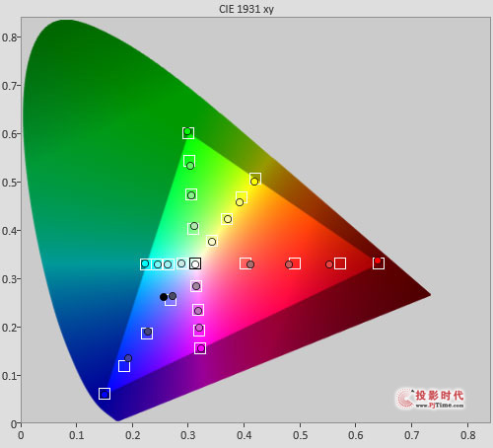Click the green primary measurement point

[187, 131]
